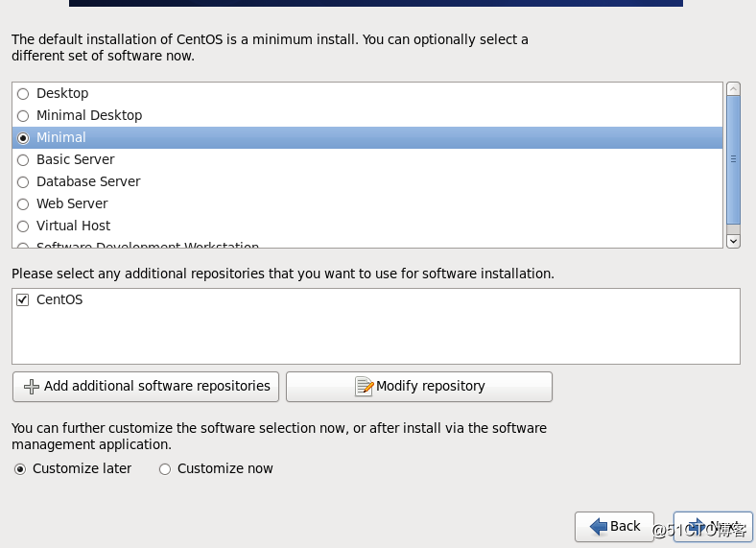This screenshot has width=756, height=548.
Task: Select the Desktop install option
Action: point(23,94)
